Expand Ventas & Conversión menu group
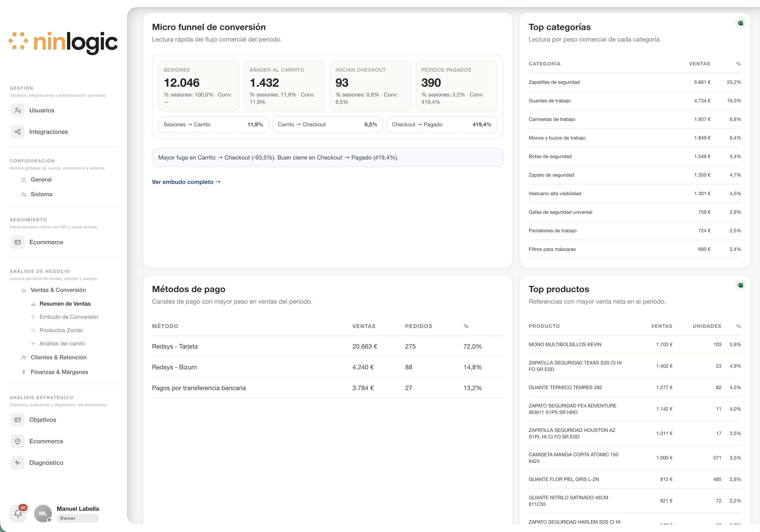This screenshot has width=760, height=532. pos(58,290)
